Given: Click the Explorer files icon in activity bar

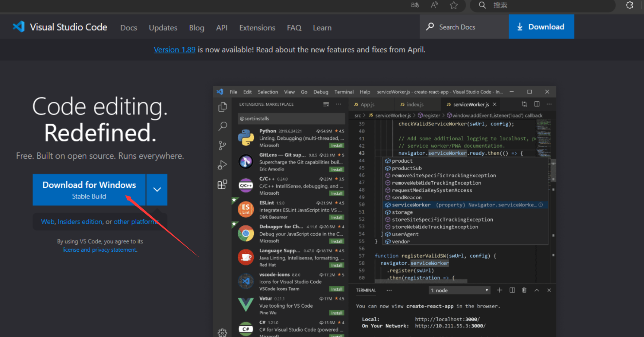Looking at the screenshot, I should [222, 107].
